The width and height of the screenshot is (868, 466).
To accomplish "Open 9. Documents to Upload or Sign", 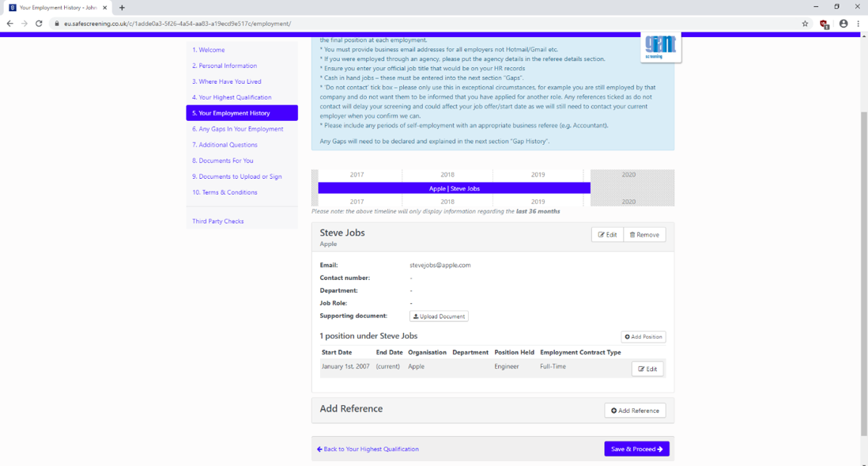I will click(237, 176).
